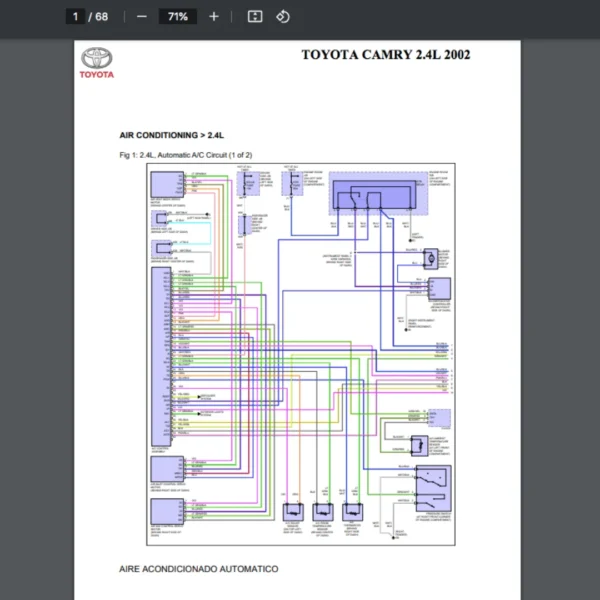
Task: Click the fit to page icon
Action: click(255, 17)
